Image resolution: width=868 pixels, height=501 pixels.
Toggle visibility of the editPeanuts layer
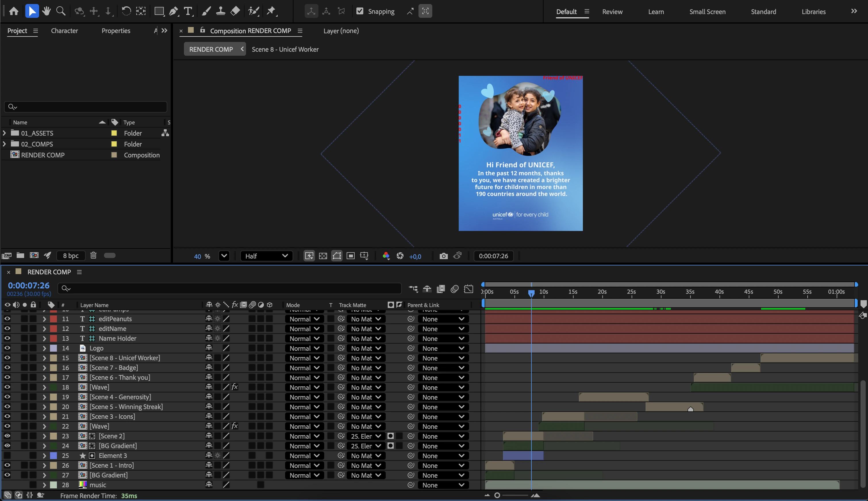pyautogui.click(x=7, y=319)
